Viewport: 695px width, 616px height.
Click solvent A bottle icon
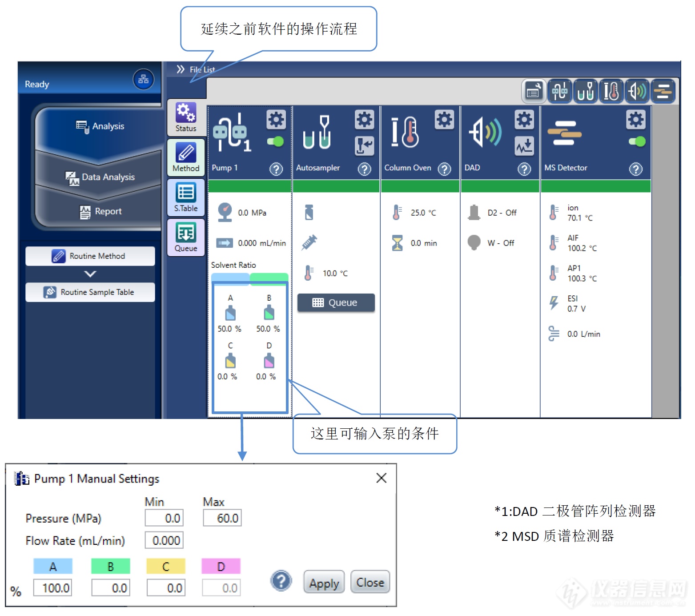(x=230, y=314)
